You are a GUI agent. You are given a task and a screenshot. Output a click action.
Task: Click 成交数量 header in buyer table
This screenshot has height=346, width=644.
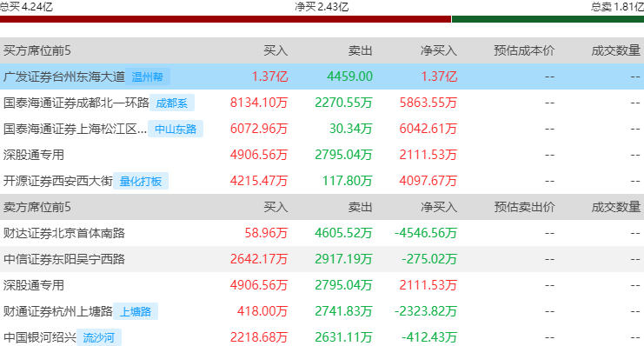(615, 50)
